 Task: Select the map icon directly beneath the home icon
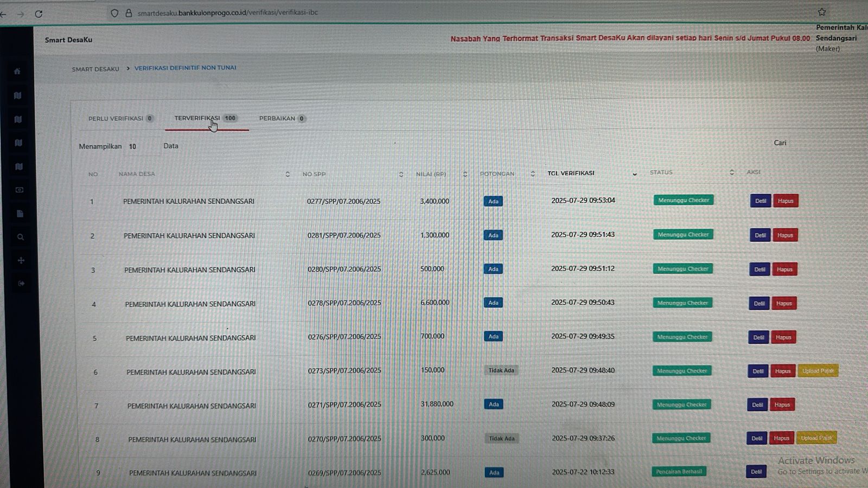point(18,95)
